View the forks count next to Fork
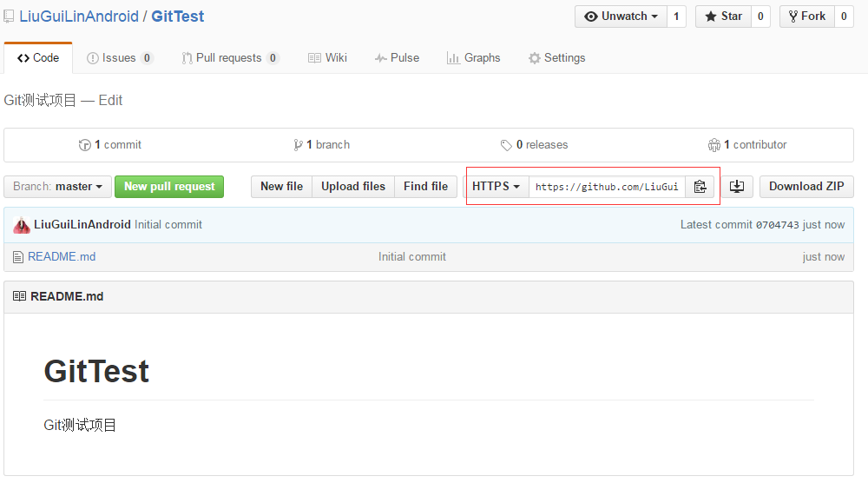The height and width of the screenshot is (483, 868). tap(844, 17)
